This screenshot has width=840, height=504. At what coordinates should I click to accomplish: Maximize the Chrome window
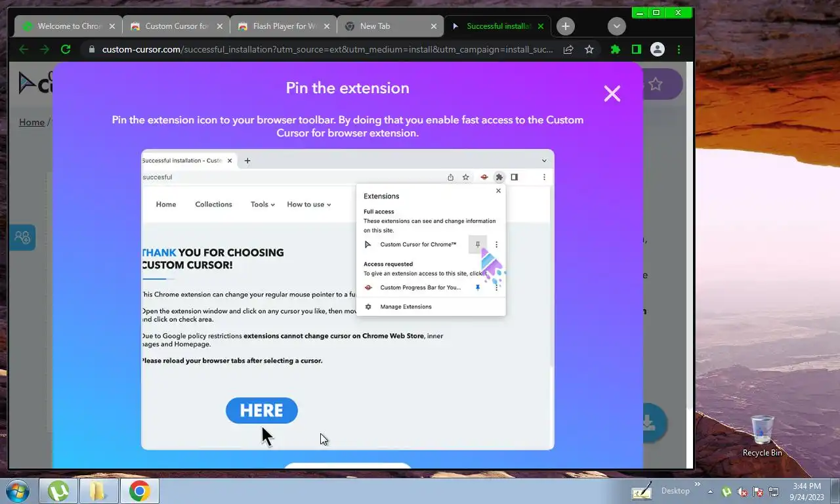tap(656, 12)
